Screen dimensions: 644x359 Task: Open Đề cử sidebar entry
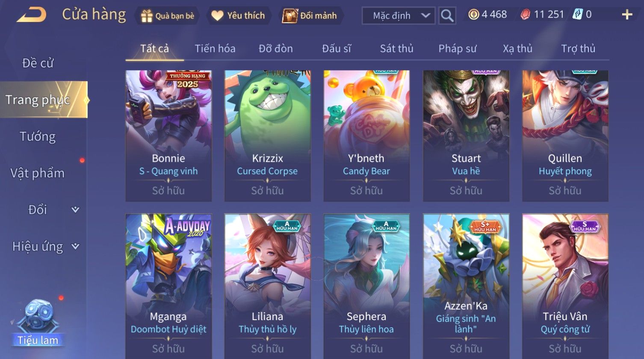(38, 63)
